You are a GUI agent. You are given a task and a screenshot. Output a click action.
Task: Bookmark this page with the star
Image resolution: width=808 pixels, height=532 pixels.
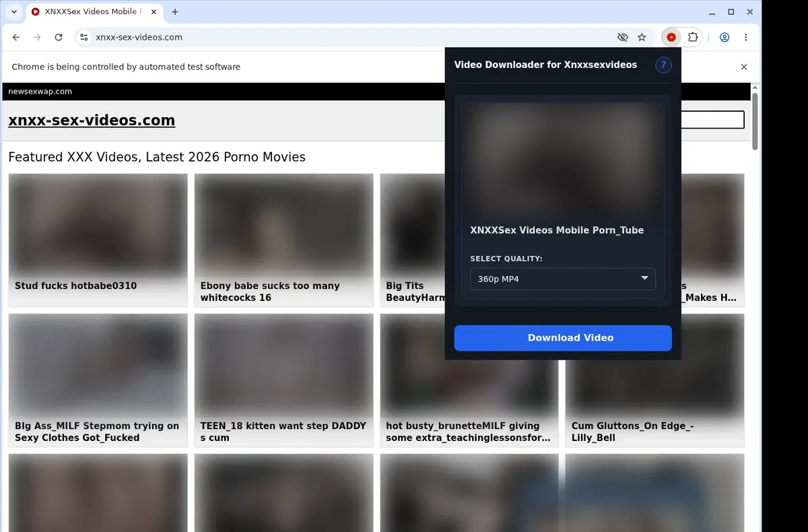(x=642, y=38)
